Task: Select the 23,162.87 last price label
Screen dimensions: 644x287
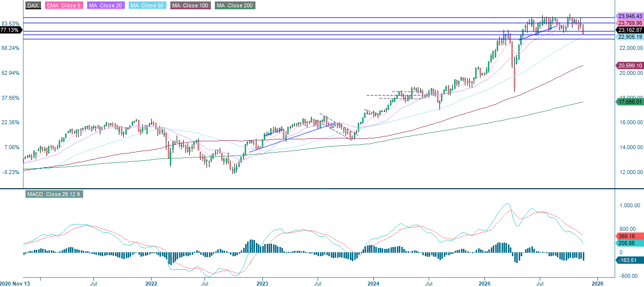Action: 629,30
